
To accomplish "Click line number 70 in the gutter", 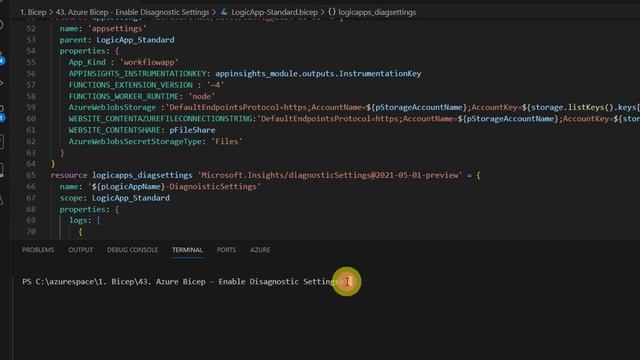I will point(31,231).
